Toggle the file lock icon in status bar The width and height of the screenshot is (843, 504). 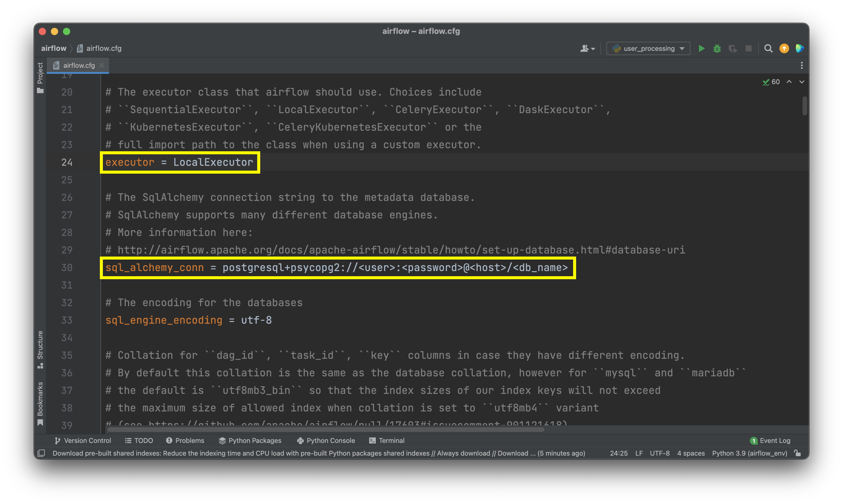coord(798,453)
